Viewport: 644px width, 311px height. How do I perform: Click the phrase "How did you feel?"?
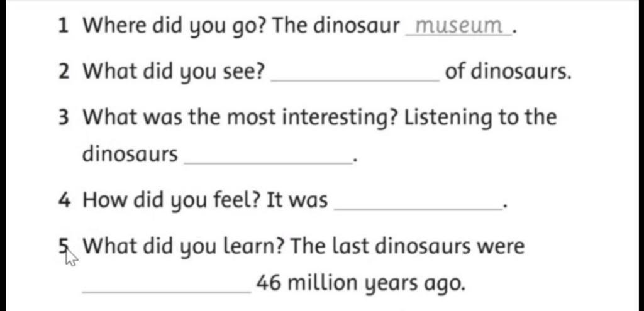(x=172, y=202)
